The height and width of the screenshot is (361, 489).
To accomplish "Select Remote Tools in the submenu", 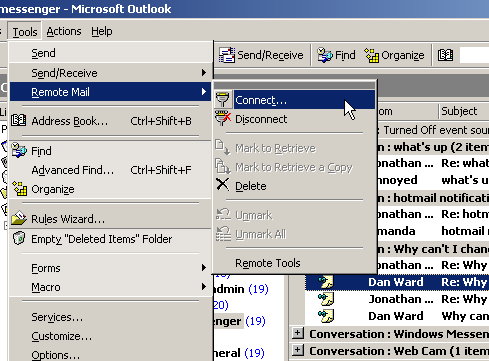I will pyautogui.click(x=294, y=263).
